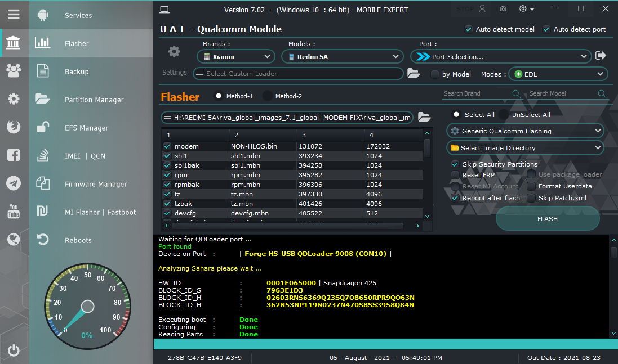Open Services from the sidebar menu

click(x=91, y=15)
